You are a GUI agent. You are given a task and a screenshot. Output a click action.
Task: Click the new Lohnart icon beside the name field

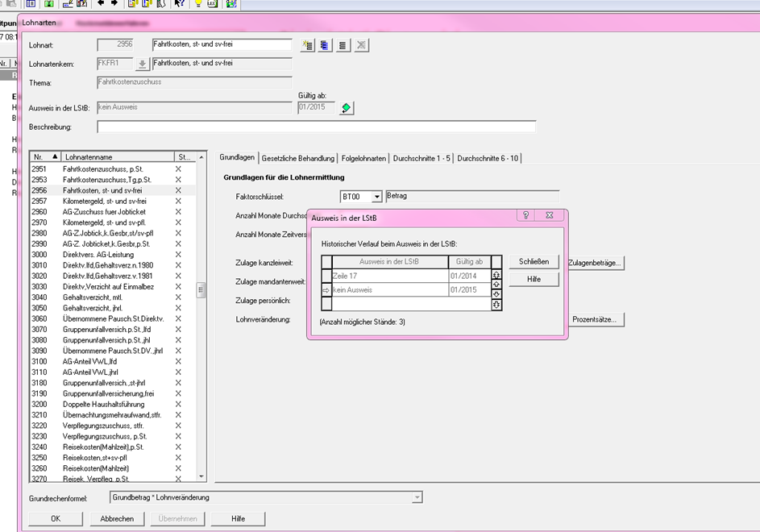(x=307, y=45)
